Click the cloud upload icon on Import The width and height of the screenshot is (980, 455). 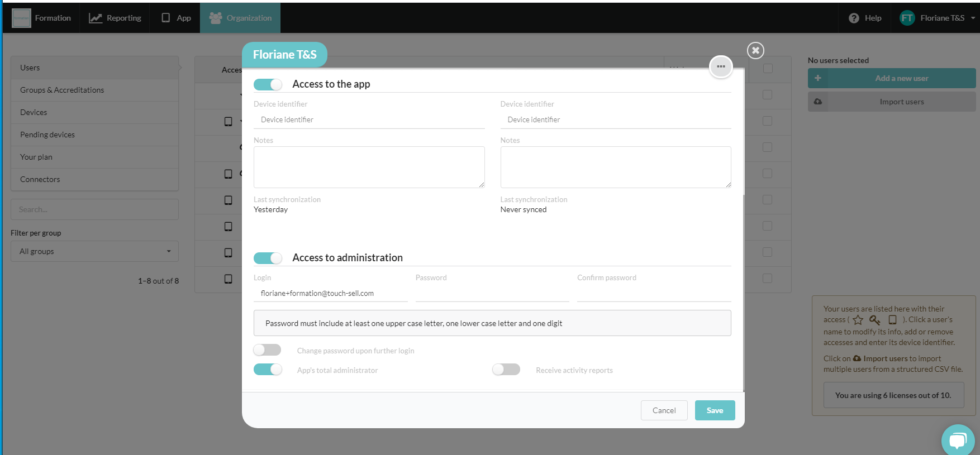coord(818,102)
